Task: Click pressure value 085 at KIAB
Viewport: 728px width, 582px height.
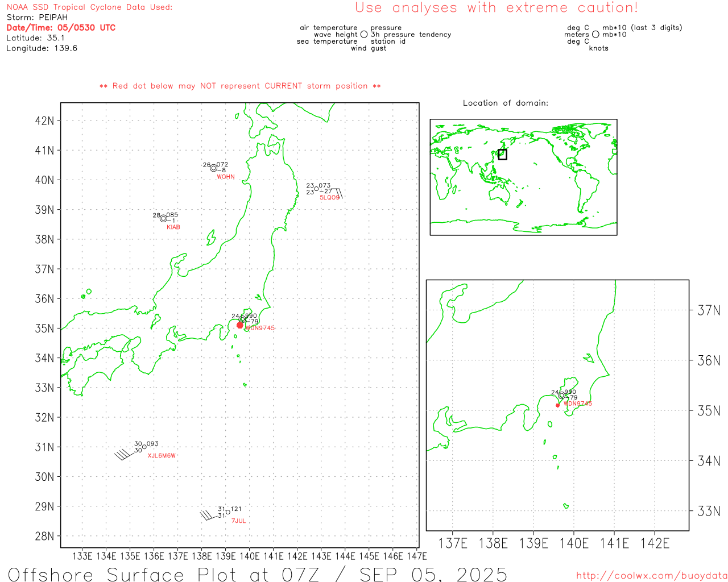Action: (172, 215)
